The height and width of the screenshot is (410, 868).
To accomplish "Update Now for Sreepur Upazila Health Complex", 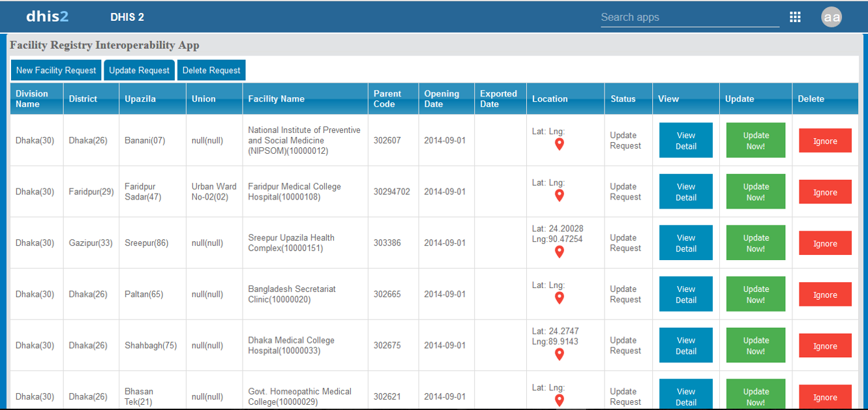I will (x=756, y=242).
